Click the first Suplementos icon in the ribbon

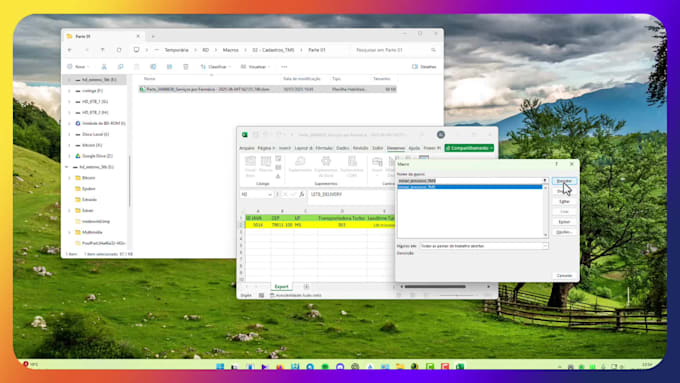pyautogui.click(x=300, y=165)
